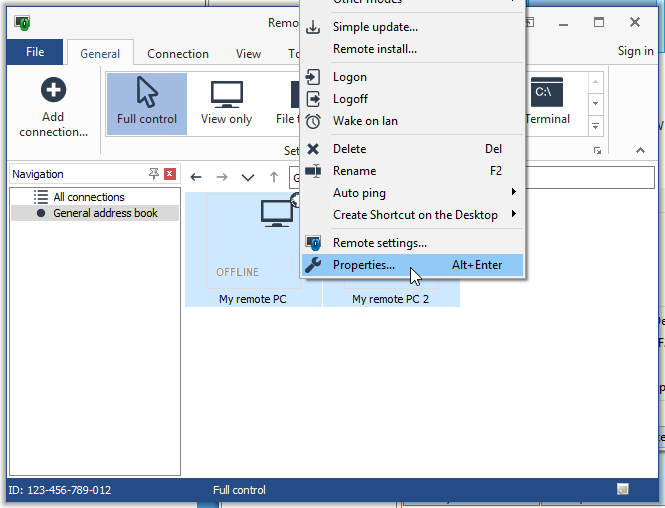665x508 pixels.
Task: Close the Navigation panel
Action: click(170, 174)
